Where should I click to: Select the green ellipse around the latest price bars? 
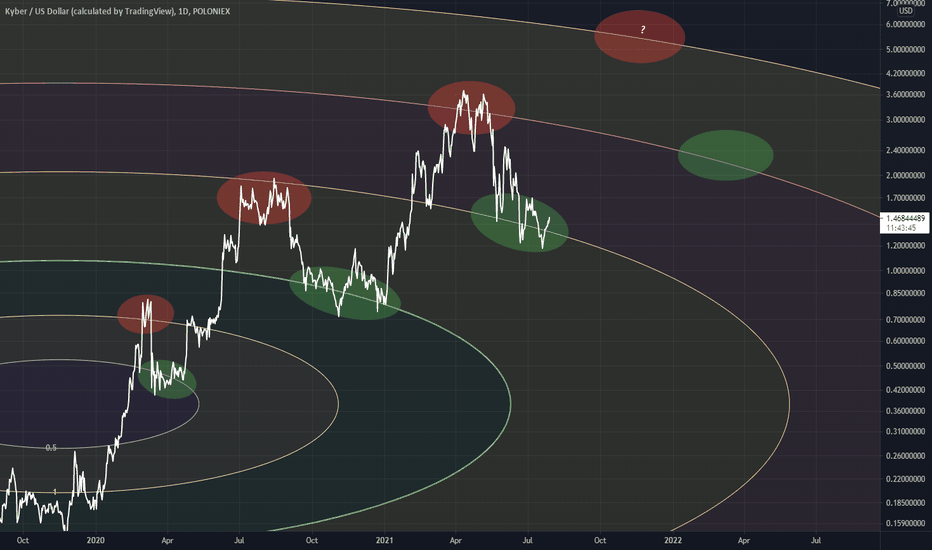coord(519,223)
